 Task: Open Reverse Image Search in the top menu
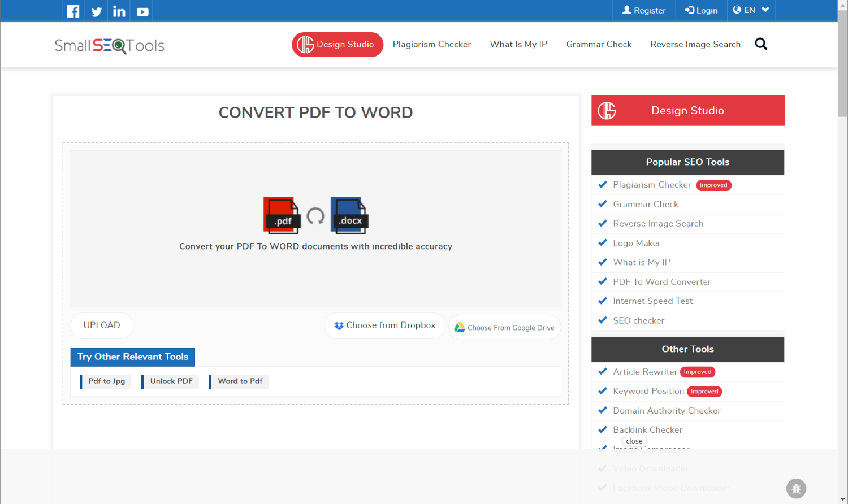click(695, 44)
